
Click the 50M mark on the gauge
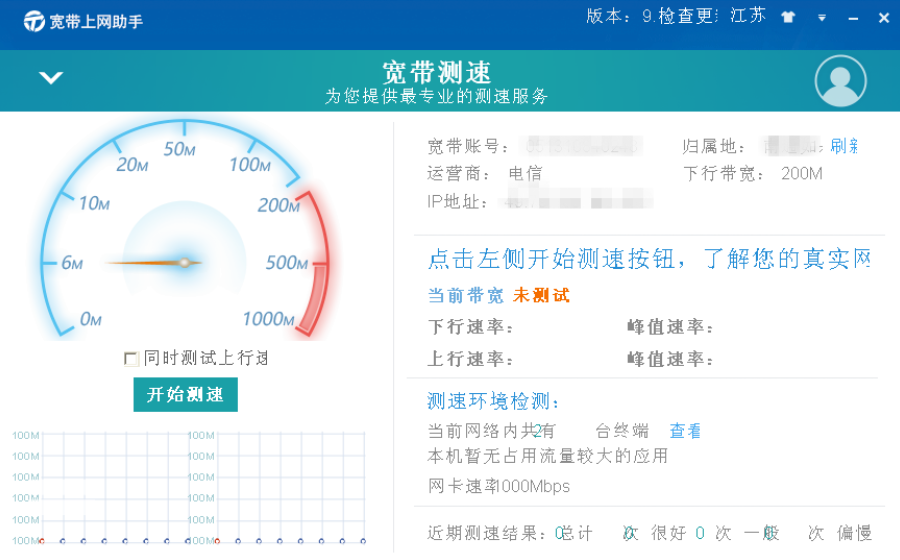(180, 149)
